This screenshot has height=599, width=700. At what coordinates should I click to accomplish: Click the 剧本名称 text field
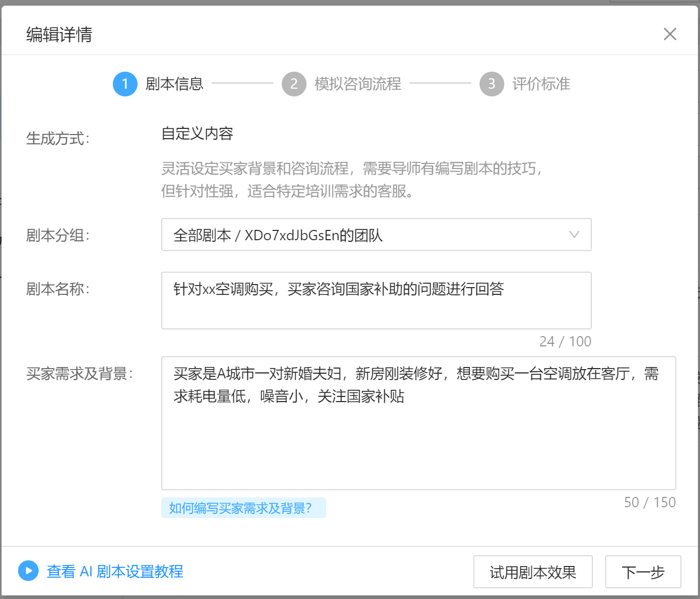tap(376, 301)
